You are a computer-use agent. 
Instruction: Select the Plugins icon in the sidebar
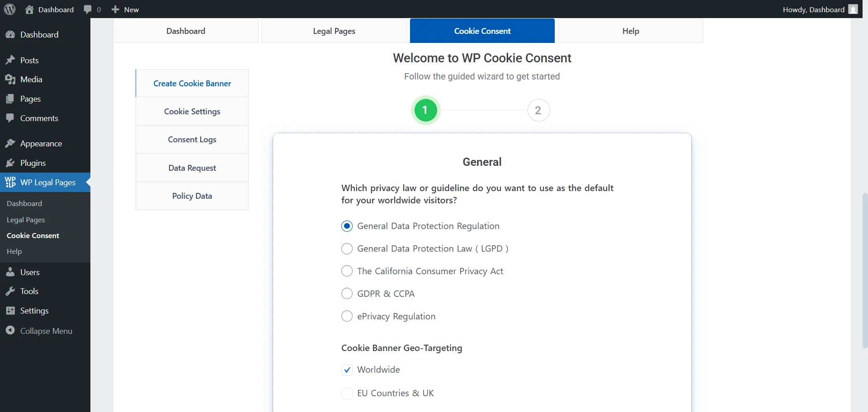click(x=11, y=163)
